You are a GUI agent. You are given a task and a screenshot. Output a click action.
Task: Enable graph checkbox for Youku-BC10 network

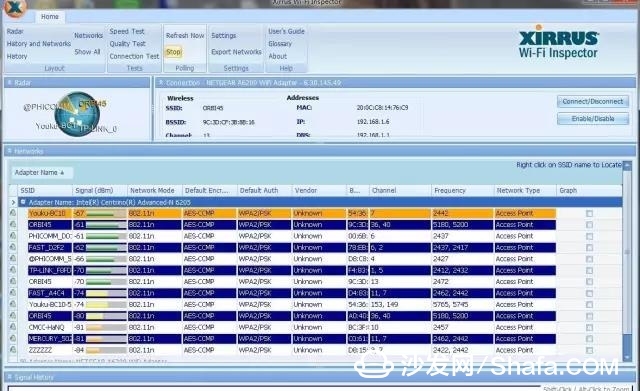pos(589,213)
